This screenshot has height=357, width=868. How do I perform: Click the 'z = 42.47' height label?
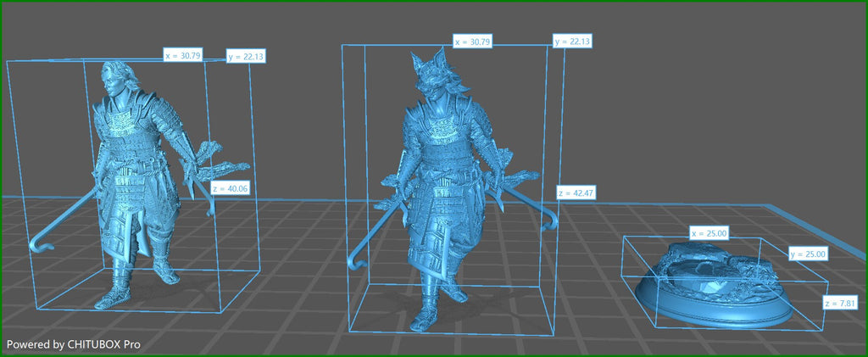coord(576,193)
